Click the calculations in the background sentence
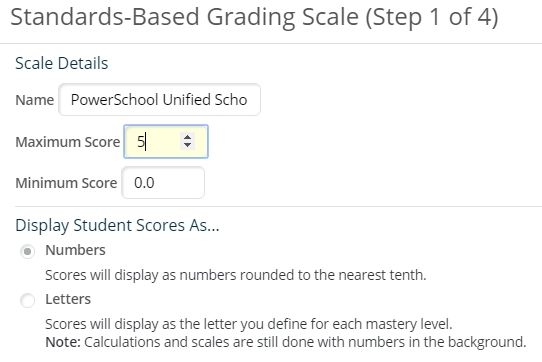Viewport: 542px width, 362px height. pyautogui.click(x=305, y=342)
